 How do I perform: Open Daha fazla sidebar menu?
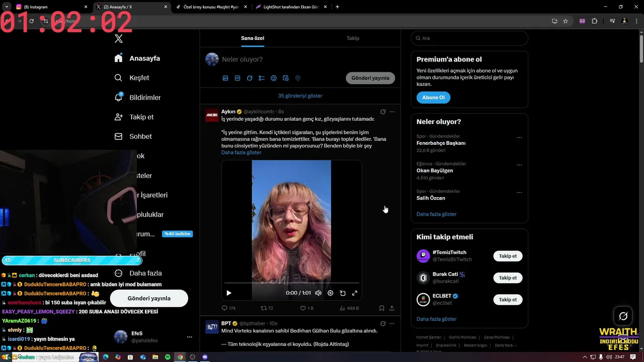[138, 274]
